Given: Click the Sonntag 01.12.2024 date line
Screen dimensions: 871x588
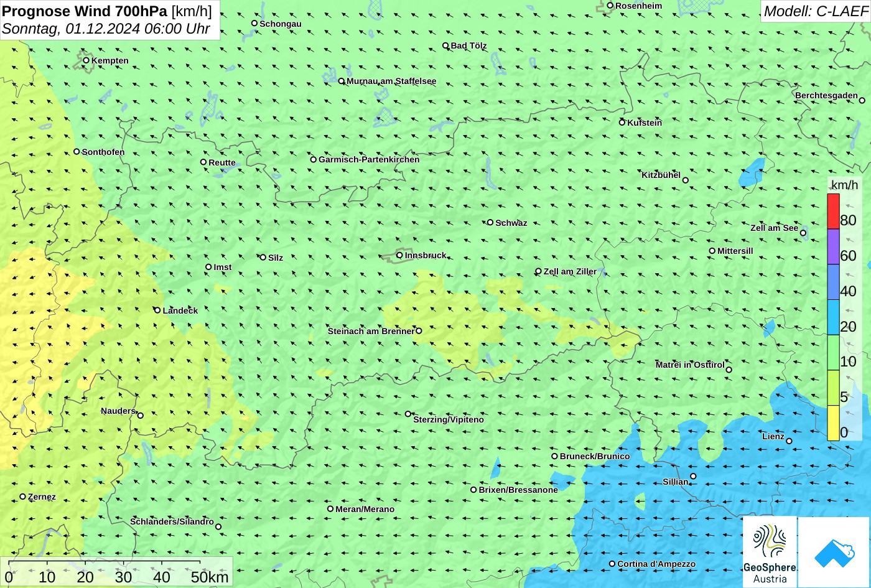Looking at the screenshot, I should [x=106, y=29].
